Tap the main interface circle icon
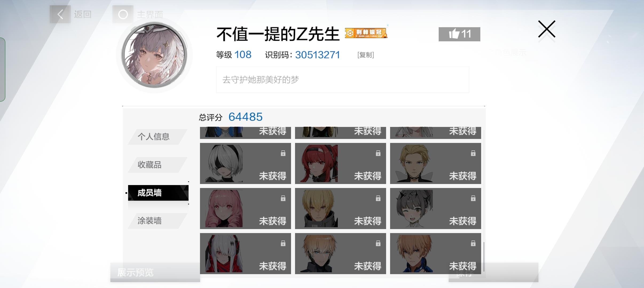This screenshot has height=288, width=644. pos(123,14)
